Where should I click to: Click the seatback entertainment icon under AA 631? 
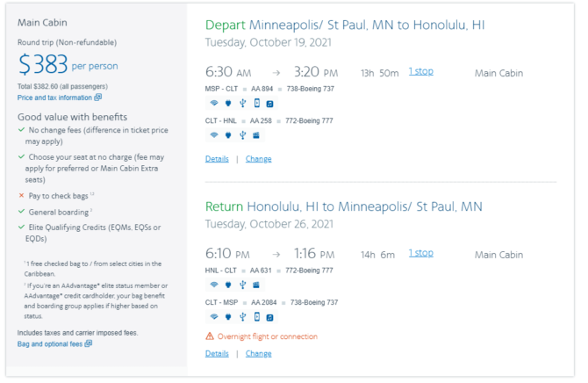[256, 285]
